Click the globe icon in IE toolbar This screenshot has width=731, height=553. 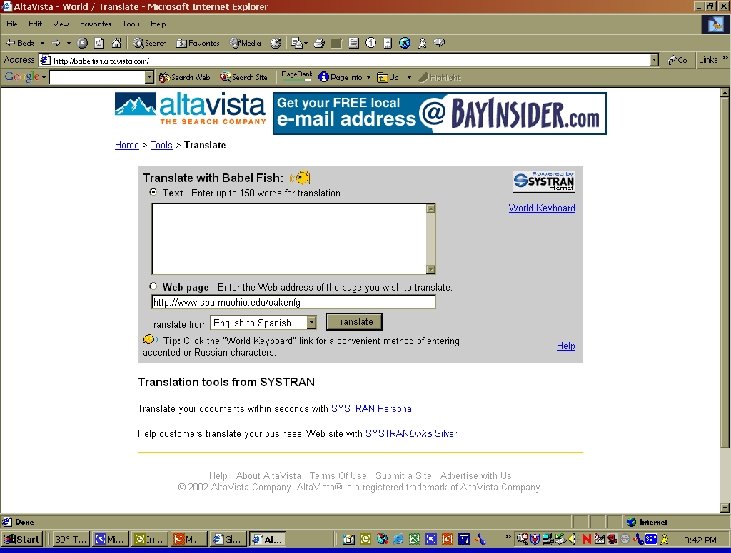[405, 43]
